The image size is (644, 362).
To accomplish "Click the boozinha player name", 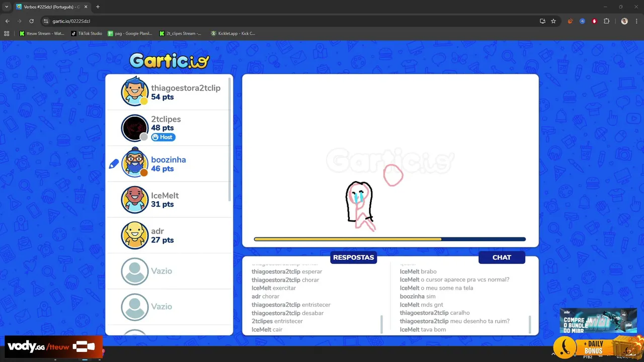I will pyautogui.click(x=169, y=160).
